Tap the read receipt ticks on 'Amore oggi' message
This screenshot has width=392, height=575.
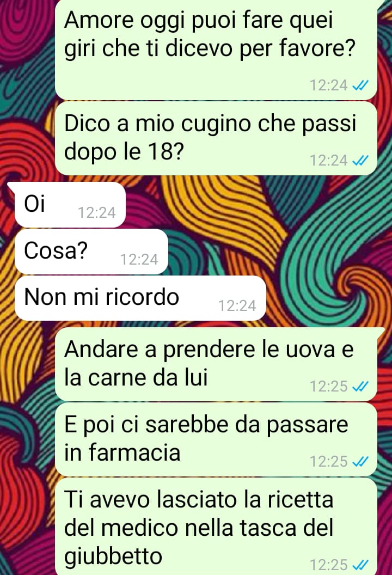tap(360, 85)
